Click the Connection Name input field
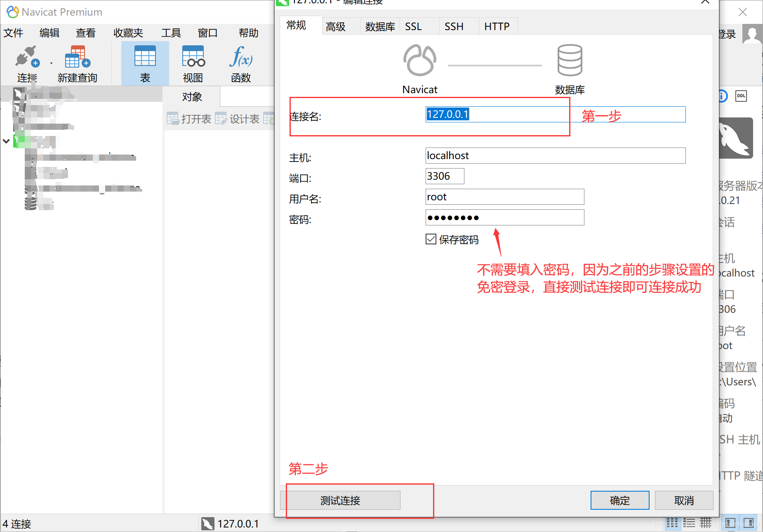Screen dimensions: 763x532 pos(556,114)
